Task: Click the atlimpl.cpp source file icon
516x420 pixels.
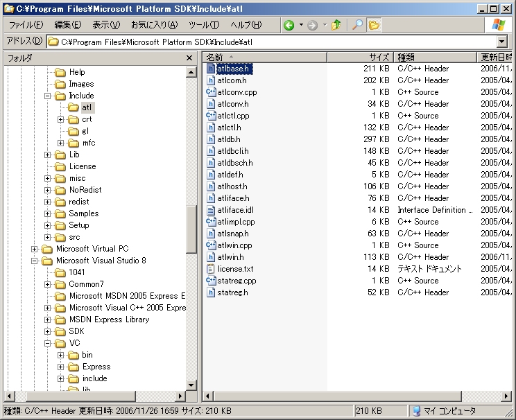Action: click(211, 222)
